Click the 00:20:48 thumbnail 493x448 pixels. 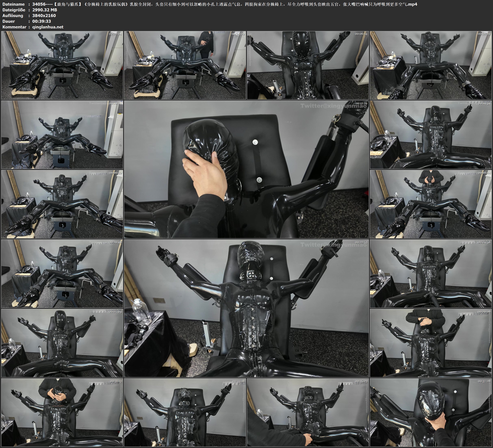62,274
